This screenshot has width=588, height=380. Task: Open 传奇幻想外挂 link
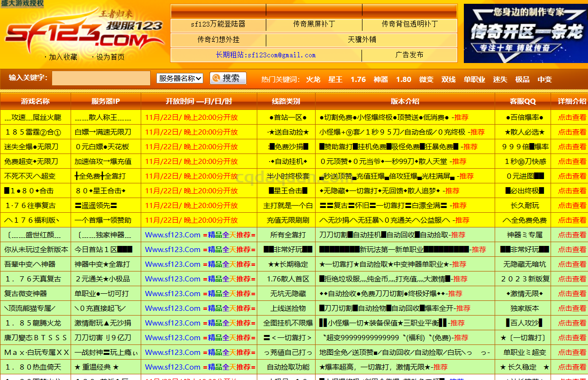pyautogui.click(x=218, y=40)
